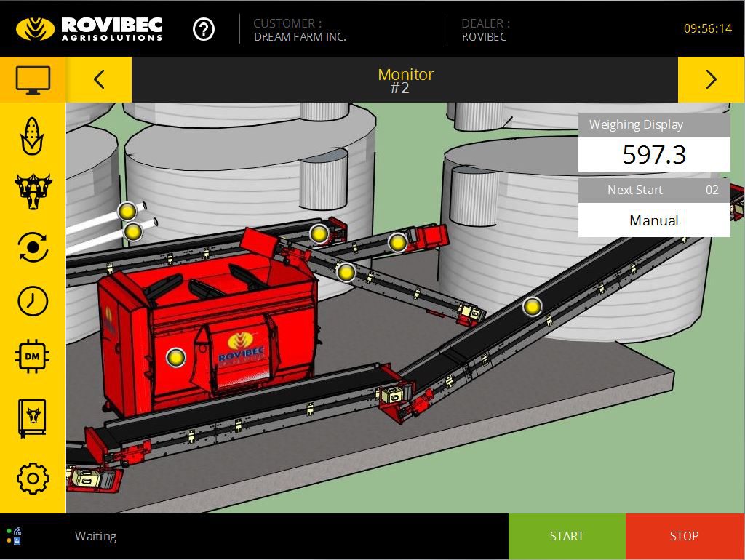Image resolution: width=745 pixels, height=560 pixels.
Task: Open the Monitor screen icon in sidebar
Action: (x=33, y=79)
